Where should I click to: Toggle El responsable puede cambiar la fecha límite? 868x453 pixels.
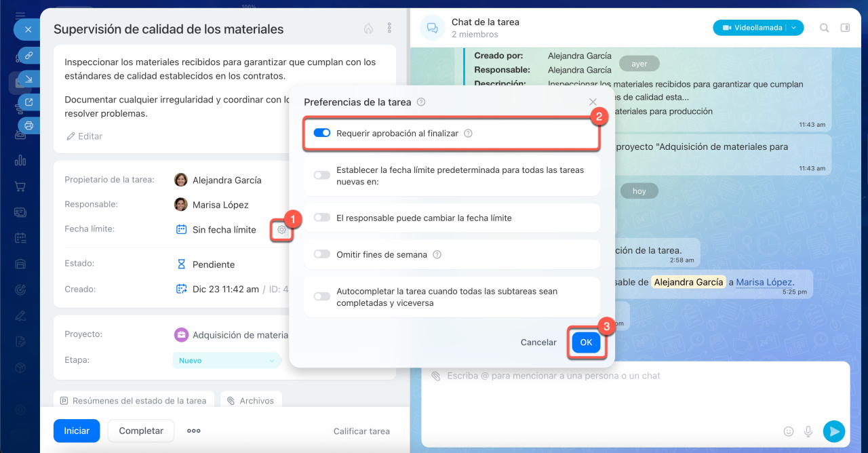pyautogui.click(x=321, y=218)
